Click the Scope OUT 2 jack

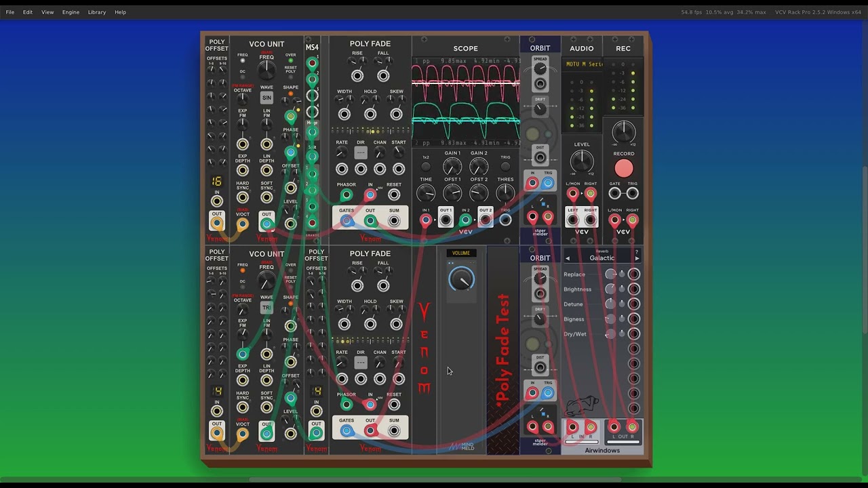pyautogui.click(x=486, y=220)
